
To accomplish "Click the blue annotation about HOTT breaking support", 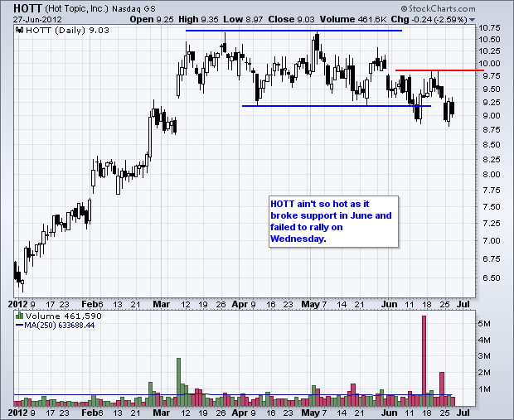I will pos(333,221).
